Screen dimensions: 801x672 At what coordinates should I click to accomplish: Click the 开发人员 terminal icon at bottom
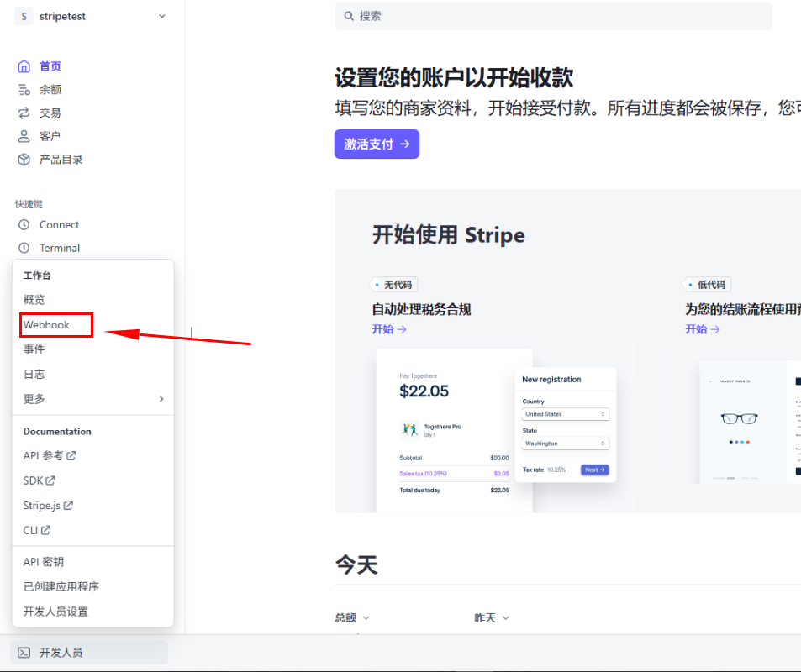click(x=24, y=653)
